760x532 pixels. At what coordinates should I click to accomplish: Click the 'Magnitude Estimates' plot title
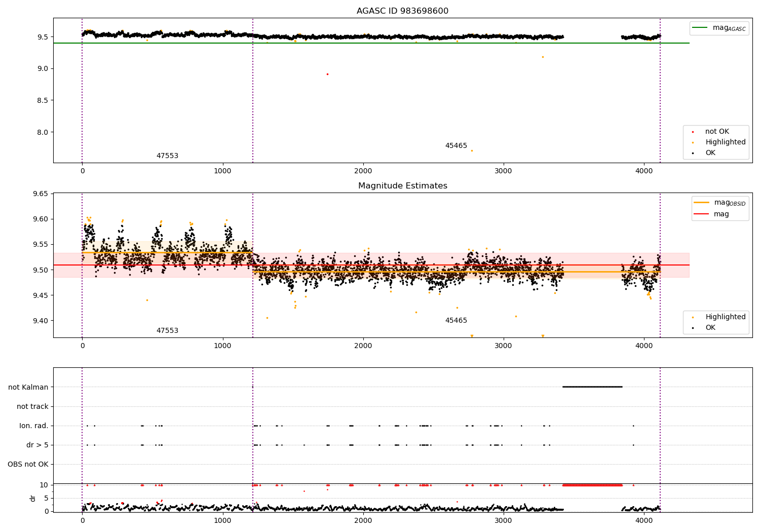tap(402, 186)
